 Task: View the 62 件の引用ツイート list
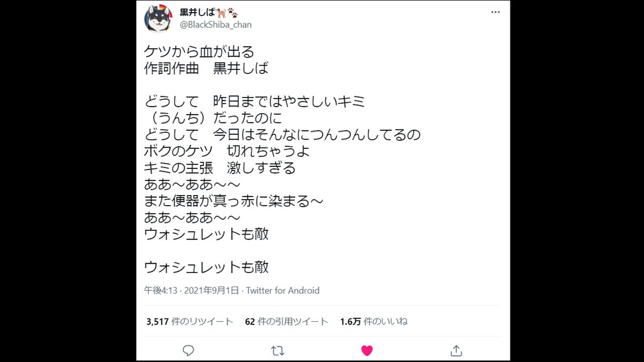coord(286,321)
